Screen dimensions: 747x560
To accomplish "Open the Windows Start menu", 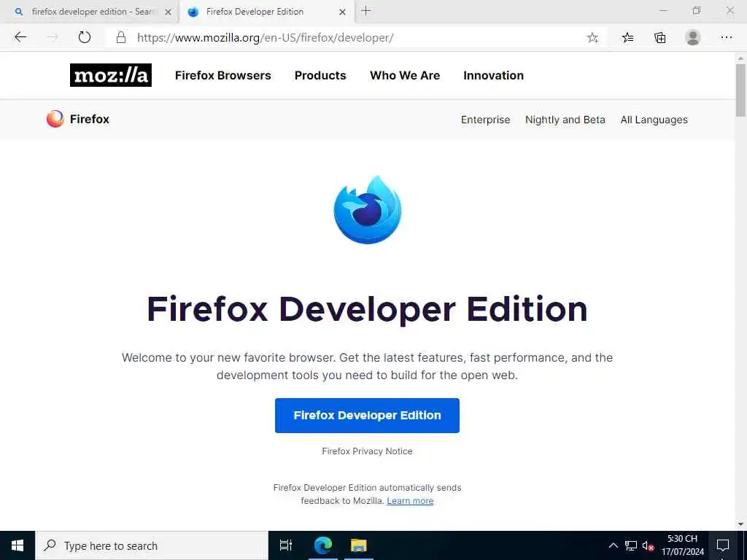I will pos(18,545).
